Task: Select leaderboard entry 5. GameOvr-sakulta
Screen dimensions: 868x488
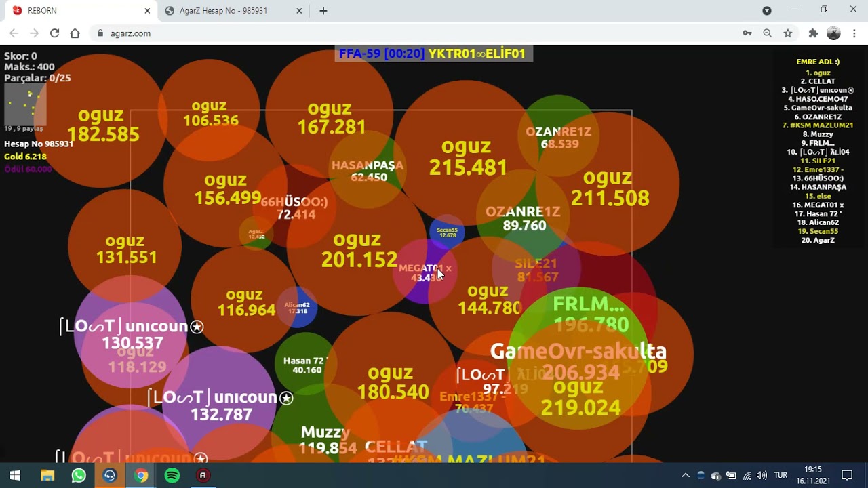Action: click(x=818, y=108)
